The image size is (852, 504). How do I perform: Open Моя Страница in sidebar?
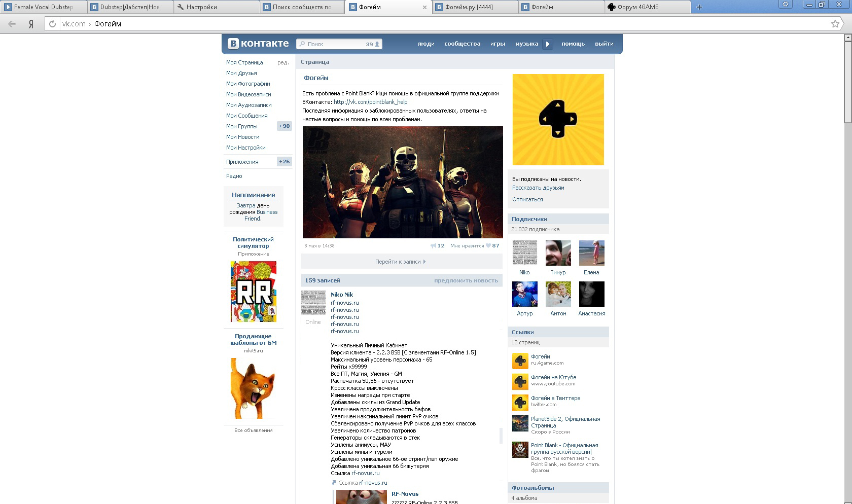pyautogui.click(x=244, y=62)
